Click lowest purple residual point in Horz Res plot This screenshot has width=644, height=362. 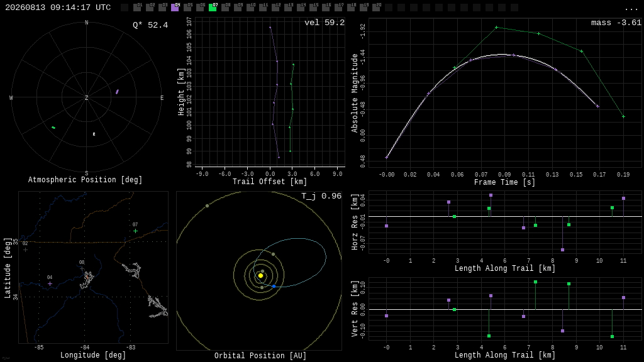tap(563, 250)
